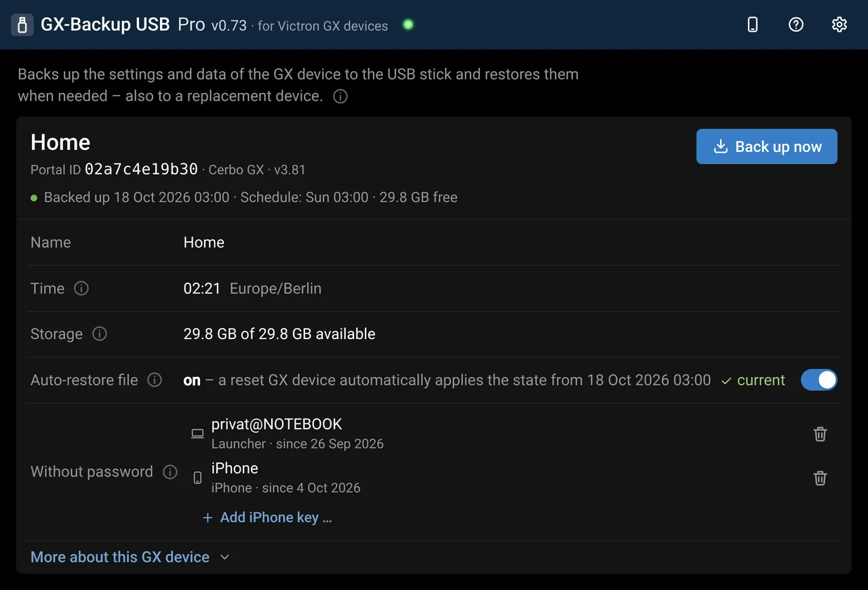The width and height of the screenshot is (868, 590).
Task: Click the green connection status indicator
Action: tap(408, 24)
